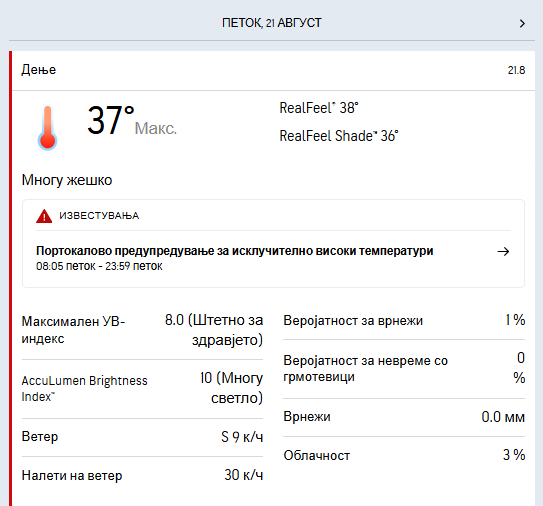The image size is (543, 506).
Task: Click the RealFeel Shade 36° reading
Action: [x=339, y=136]
